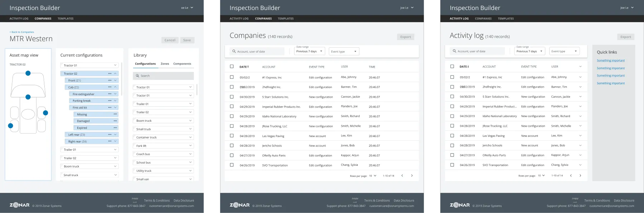Open the Event type dropdown in Activity log
Viewport: 644px width, 213px height.
coord(564,51)
